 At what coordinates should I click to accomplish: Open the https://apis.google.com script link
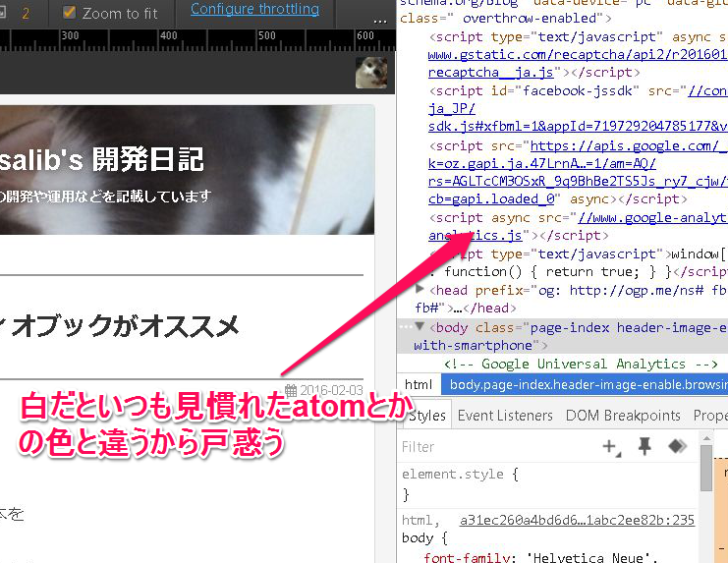click(x=629, y=145)
